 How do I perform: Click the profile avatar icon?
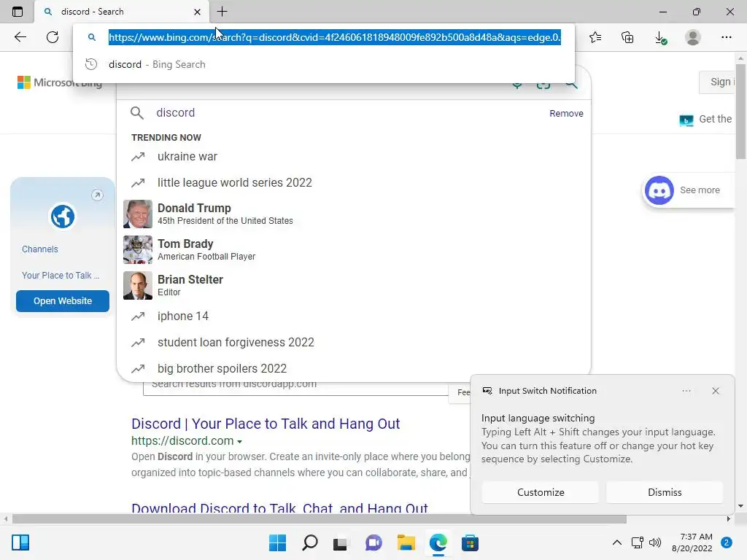(693, 37)
